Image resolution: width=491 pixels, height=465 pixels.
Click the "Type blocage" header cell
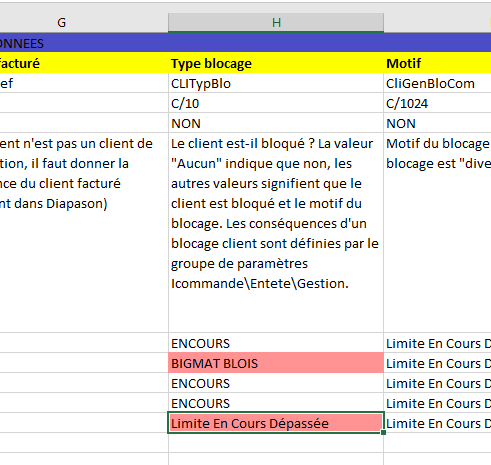coord(276,63)
